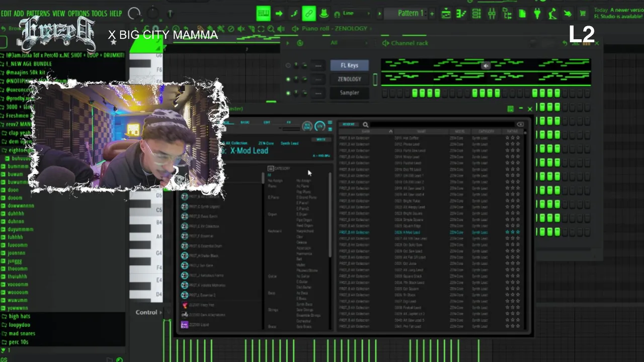Viewport: 644px width, 362px height.
Task: Click the green arrow step-edit icon
Action: click(x=279, y=14)
